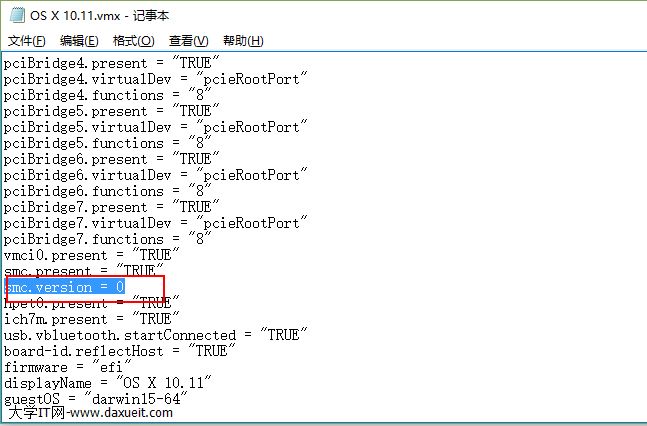Click the pciBridge7.functions = "8" line
Image resolution: width=647 pixels, height=426 pixels.
tap(107, 239)
